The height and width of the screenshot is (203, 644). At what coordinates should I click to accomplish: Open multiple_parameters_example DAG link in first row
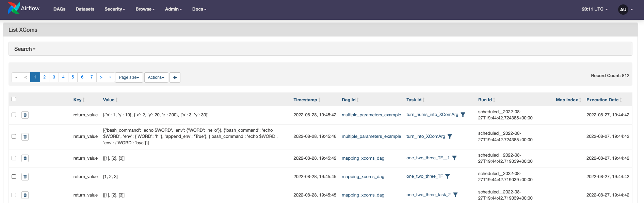tap(371, 115)
